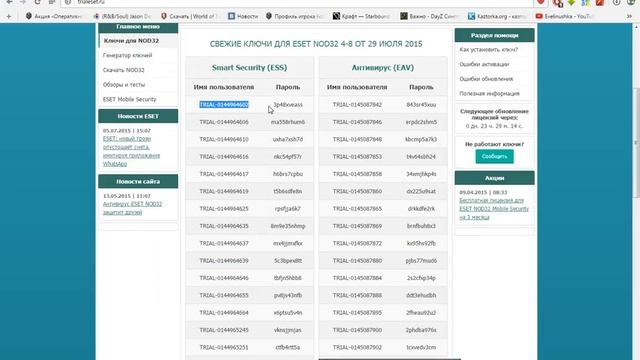Open the Скачать | World of bookmark
640x360 pixels.
191,16
